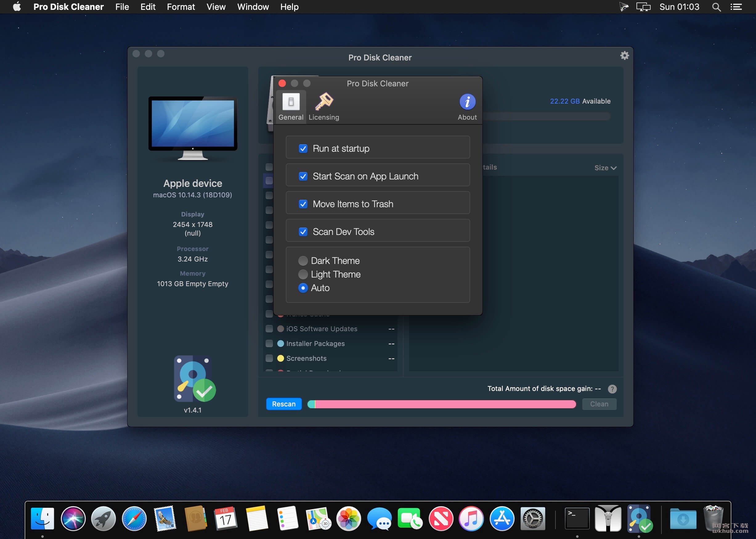The image size is (756, 539).
Task: Open the Format menu
Action: [x=181, y=7]
